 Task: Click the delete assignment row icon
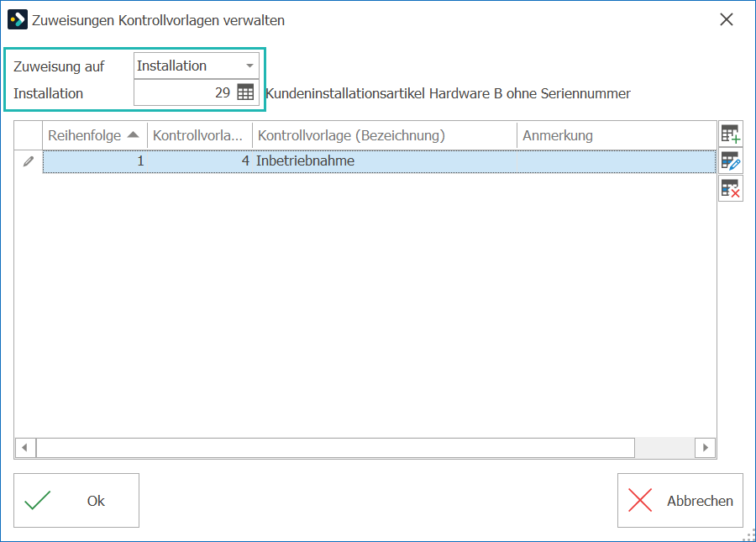(731, 188)
